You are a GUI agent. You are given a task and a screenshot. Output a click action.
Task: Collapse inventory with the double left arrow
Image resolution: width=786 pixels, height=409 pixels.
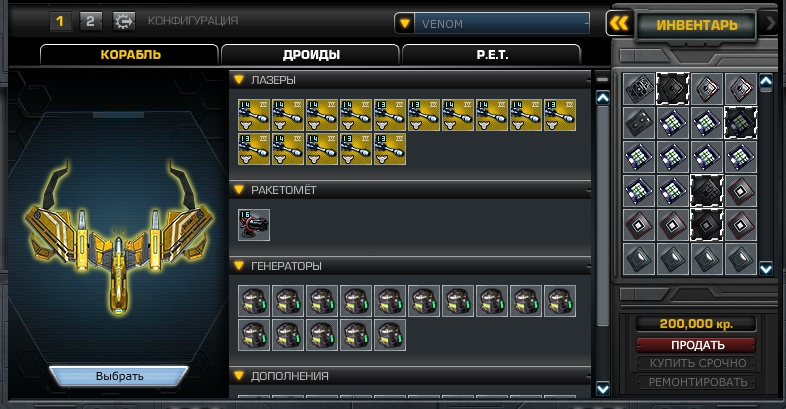(x=619, y=23)
